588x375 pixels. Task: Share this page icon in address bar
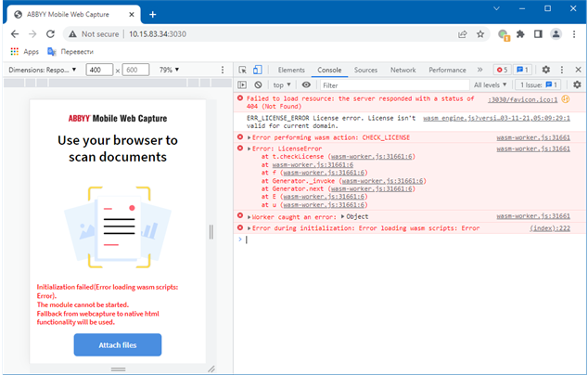pos(463,34)
